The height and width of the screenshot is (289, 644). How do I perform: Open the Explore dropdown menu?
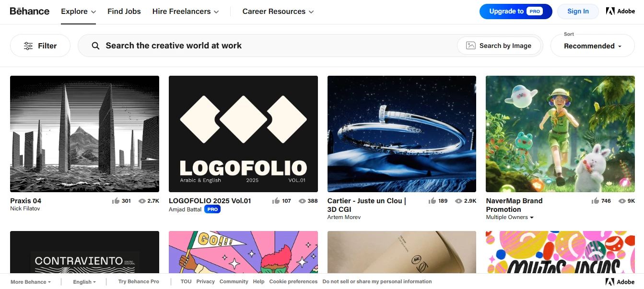click(78, 12)
